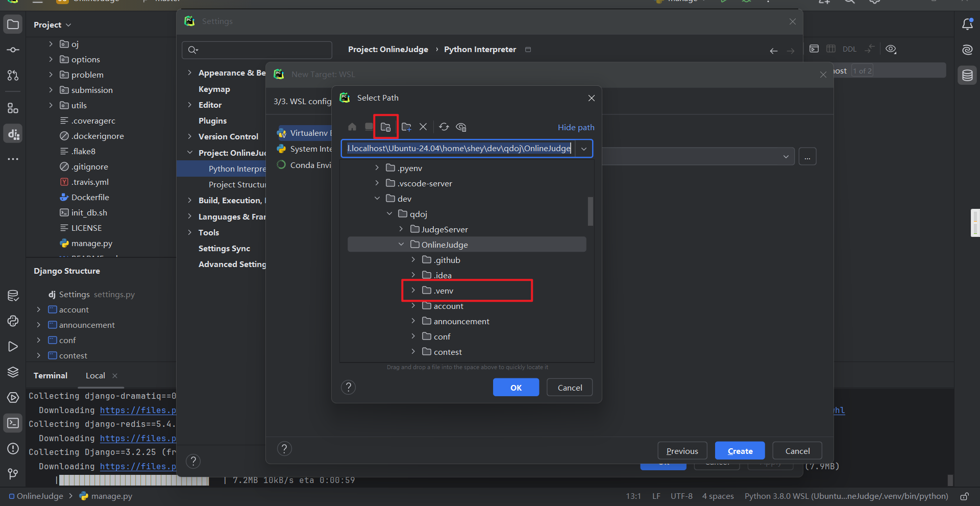
Task: Open Project tool window icon
Action: click(x=13, y=25)
